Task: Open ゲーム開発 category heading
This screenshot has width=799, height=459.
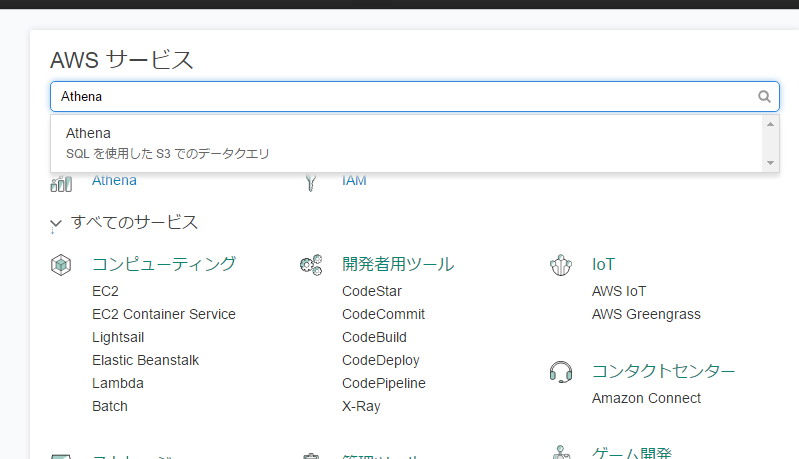Action: pos(632,452)
